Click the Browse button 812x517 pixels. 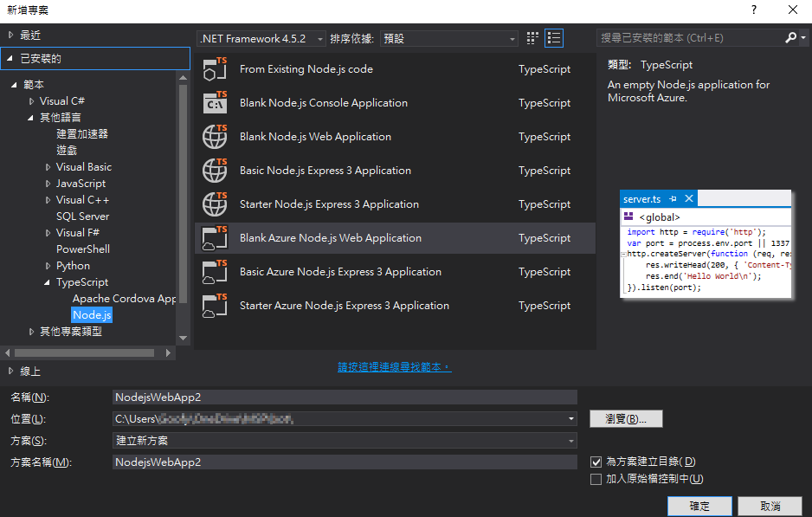click(626, 419)
